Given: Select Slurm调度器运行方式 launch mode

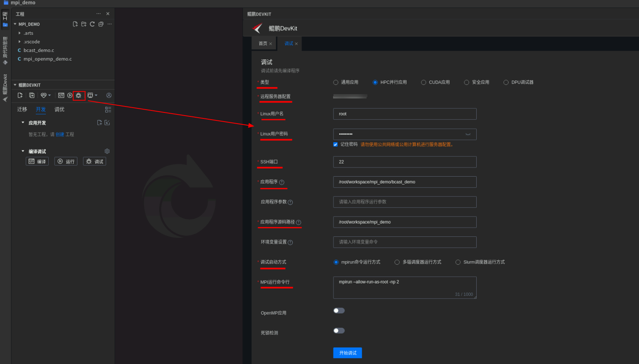Looking at the screenshot, I should click(458, 262).
